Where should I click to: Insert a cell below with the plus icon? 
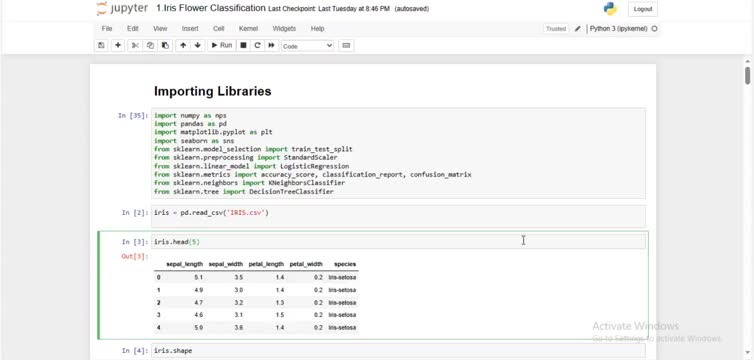118,46
